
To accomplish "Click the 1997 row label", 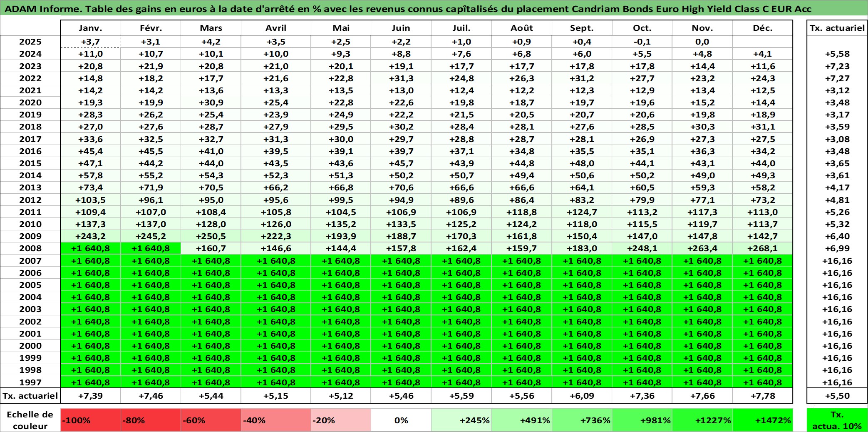I will 30,382.
